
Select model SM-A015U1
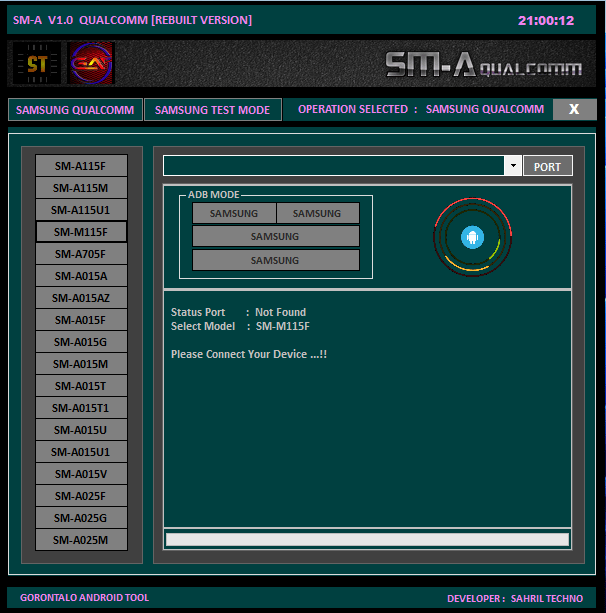tap(81, 452)
